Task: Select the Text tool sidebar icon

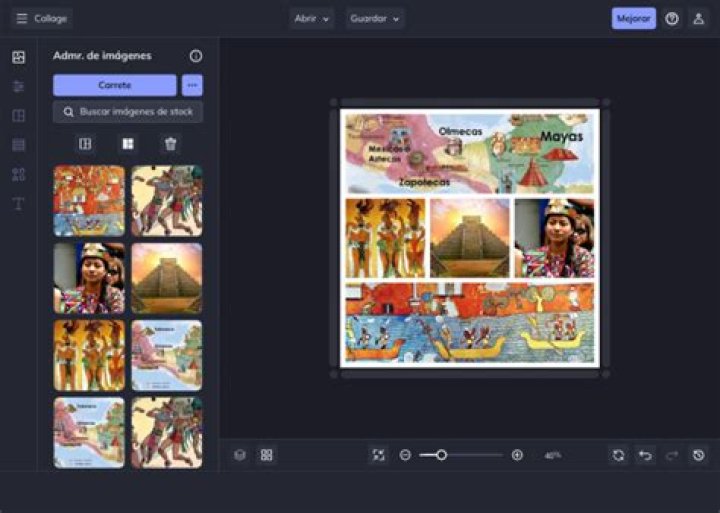Action: (x=19, y=203)
